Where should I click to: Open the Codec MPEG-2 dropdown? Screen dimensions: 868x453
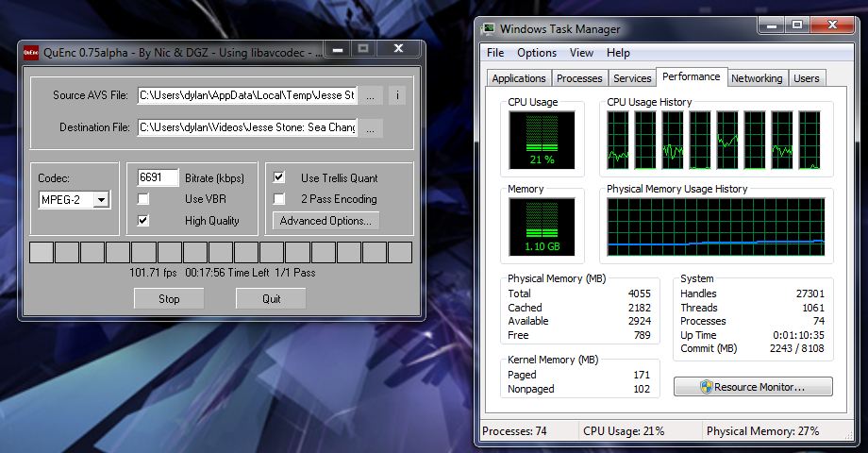point(101,200)
